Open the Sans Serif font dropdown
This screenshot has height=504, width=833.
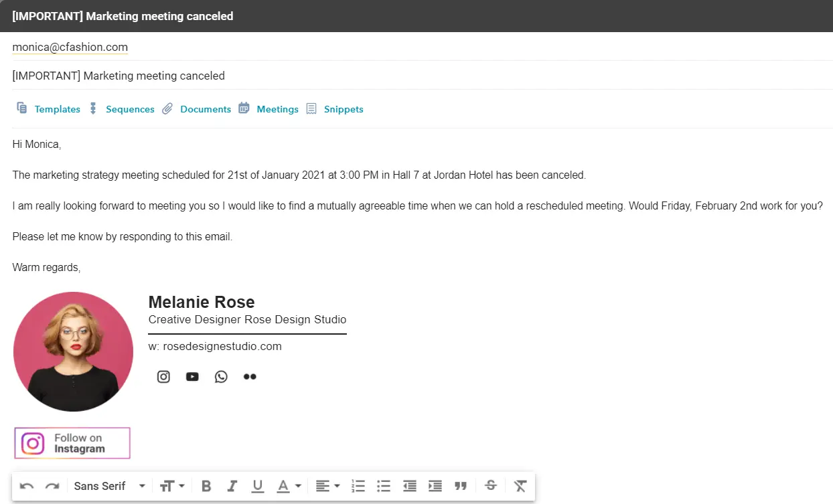110,486
